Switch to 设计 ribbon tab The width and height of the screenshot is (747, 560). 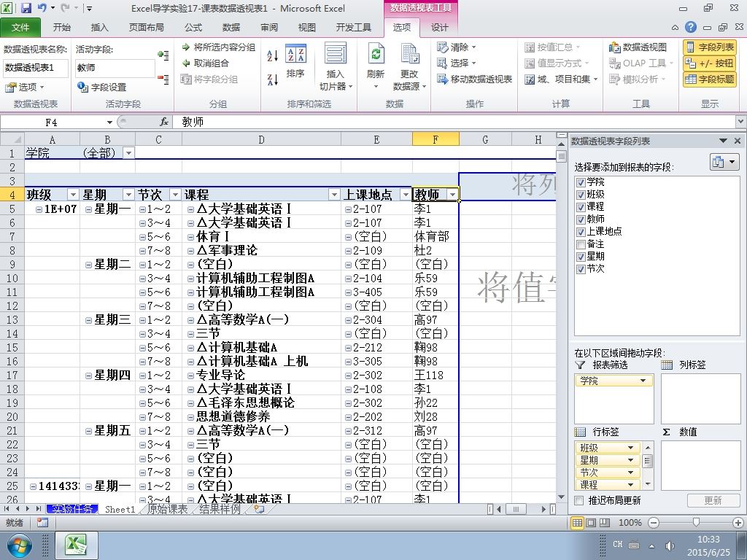pyautogui.click(x=439, y=27)
